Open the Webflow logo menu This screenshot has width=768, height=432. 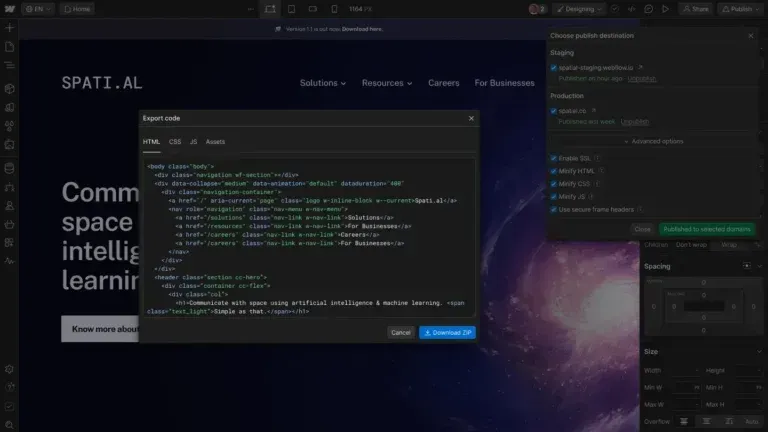tap(9, 9)
